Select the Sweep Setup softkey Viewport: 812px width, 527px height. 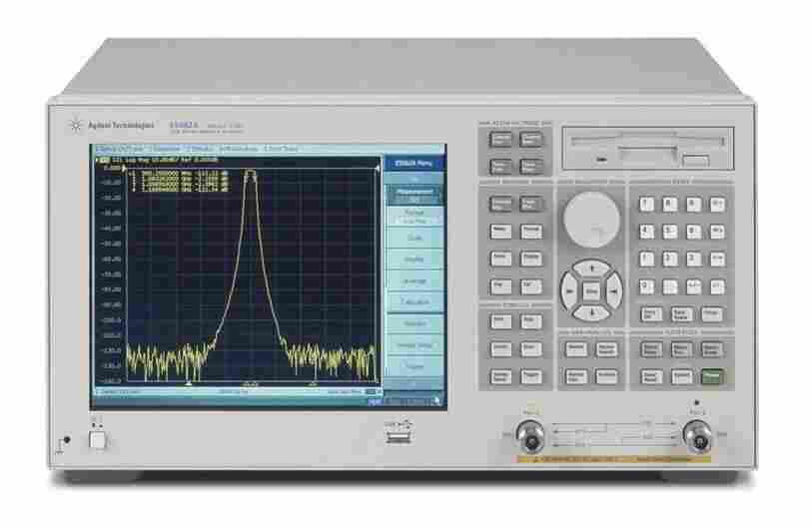(x=413, y=344)
